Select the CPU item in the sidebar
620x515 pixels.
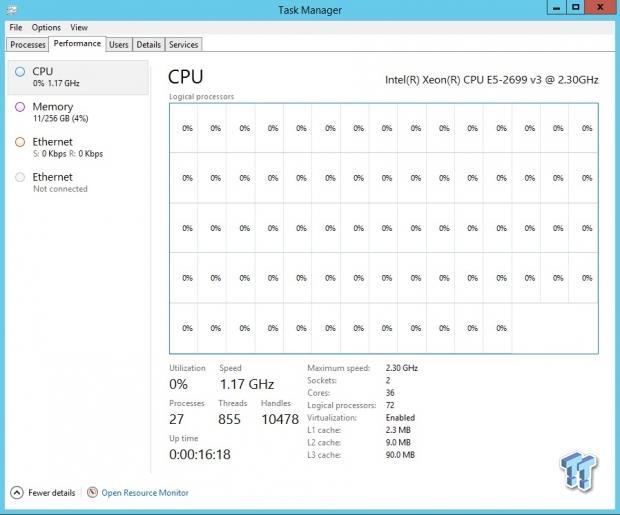click(78, 77)
